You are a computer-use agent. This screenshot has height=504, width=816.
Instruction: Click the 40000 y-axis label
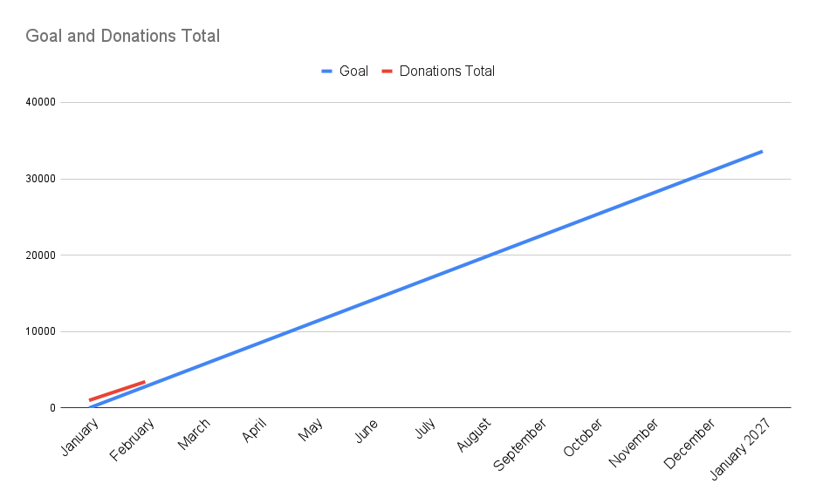click(x=41, y=102)
